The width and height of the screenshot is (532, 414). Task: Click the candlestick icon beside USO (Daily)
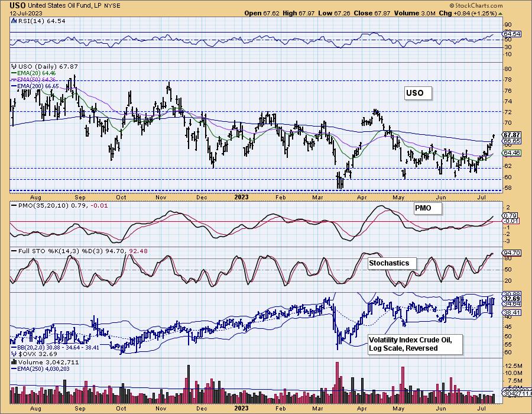click(14, 66)
